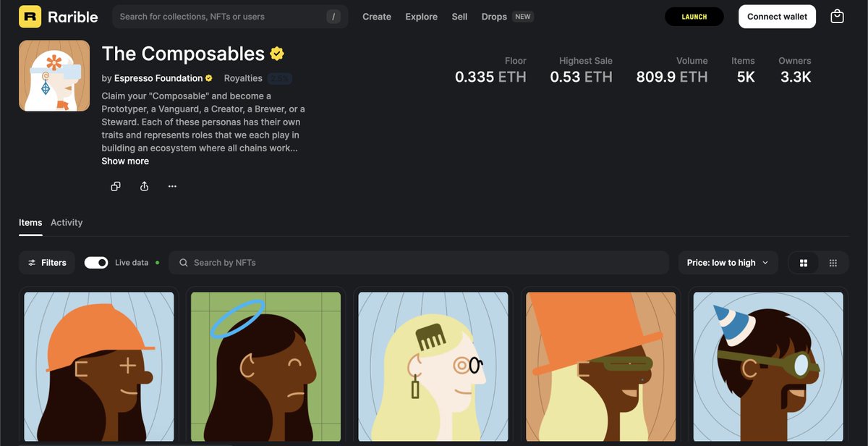
Task: Click the 5K items count
Action: click(746, 77)
